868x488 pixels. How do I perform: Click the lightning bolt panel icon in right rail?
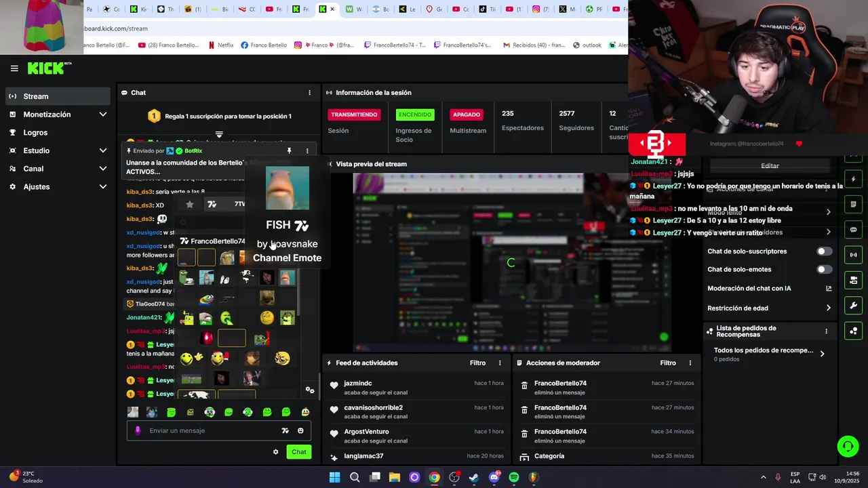853,179
